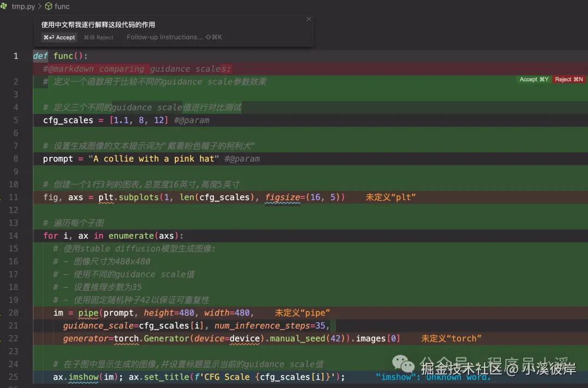
Task: Click line number 20 in gutter
Action: (x=14, y=313)
